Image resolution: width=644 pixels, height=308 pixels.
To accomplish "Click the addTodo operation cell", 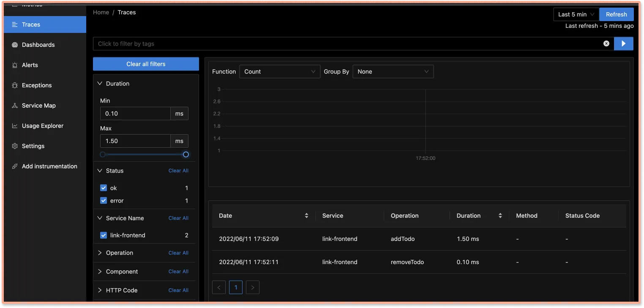I will [403, 239].
